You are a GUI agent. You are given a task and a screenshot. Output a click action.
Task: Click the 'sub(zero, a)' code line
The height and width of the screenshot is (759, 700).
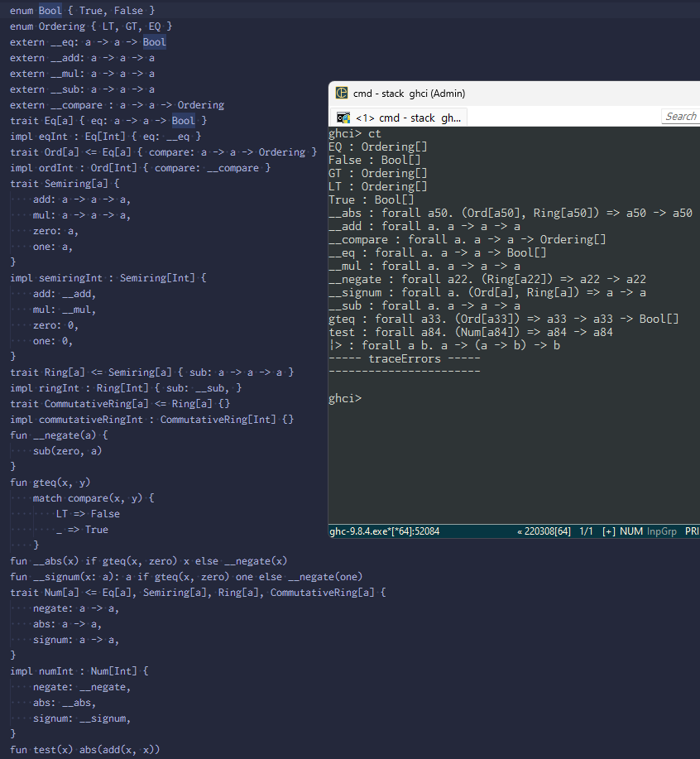68,451
